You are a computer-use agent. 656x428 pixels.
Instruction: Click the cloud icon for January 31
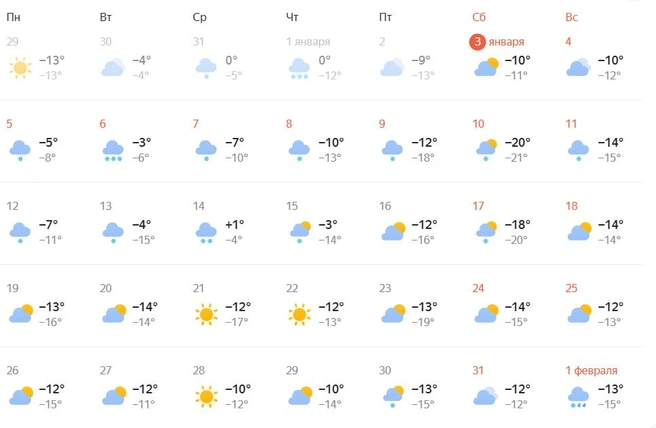pyautogui.click(x=486, y=396)
